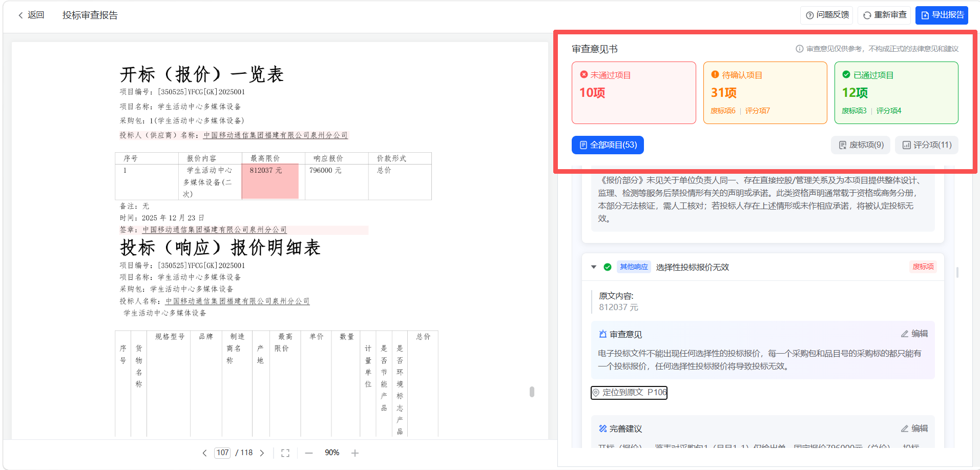Select 全部项目(53) tab

pyautogui.click(x=608, y=145)
